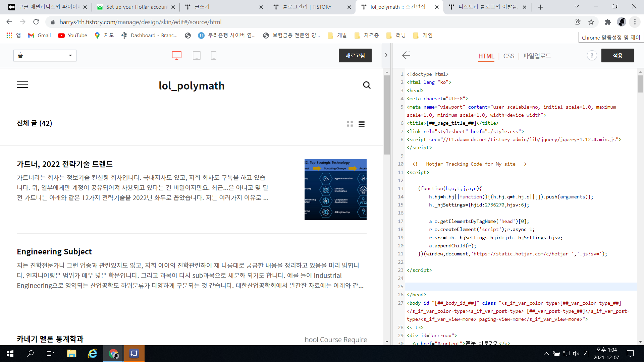Open the hamburger menu in blog preview
The height and width of the screenshot is (362, 644).
pos(22,85)
